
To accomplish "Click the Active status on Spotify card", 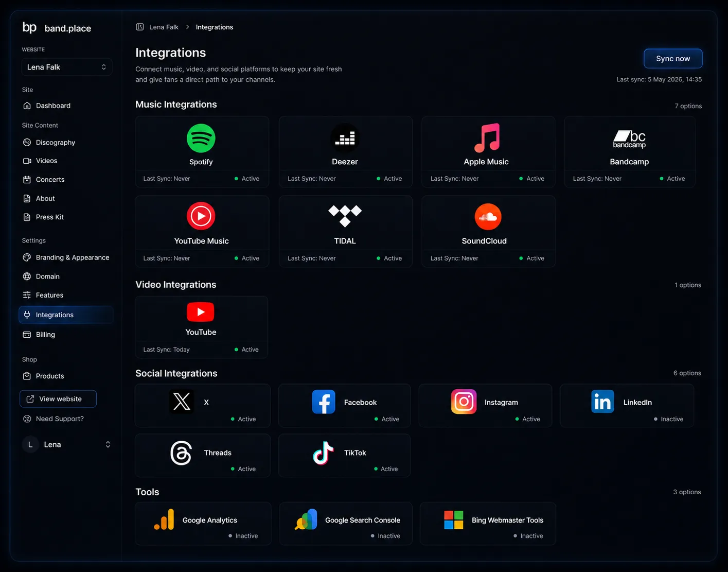I will point(247,179).
